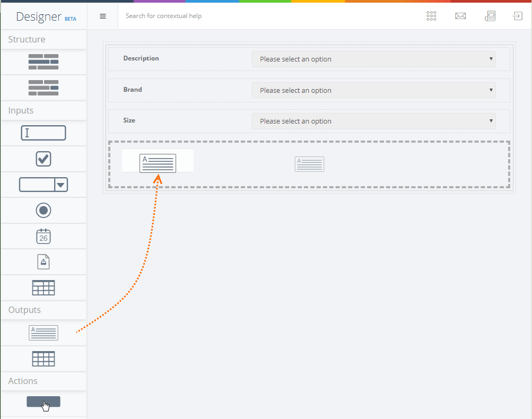Click the action button widget
This screenshot has height=419, width=532.
click(x=43, y=402)
